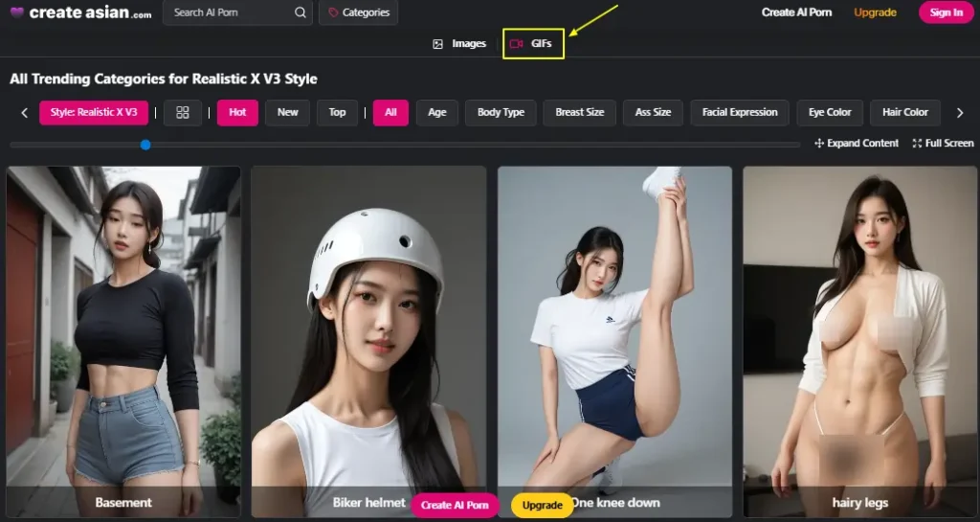The image size is (980, 522).
Task: Click the create asian.com logo
Action: click(80, 12)
